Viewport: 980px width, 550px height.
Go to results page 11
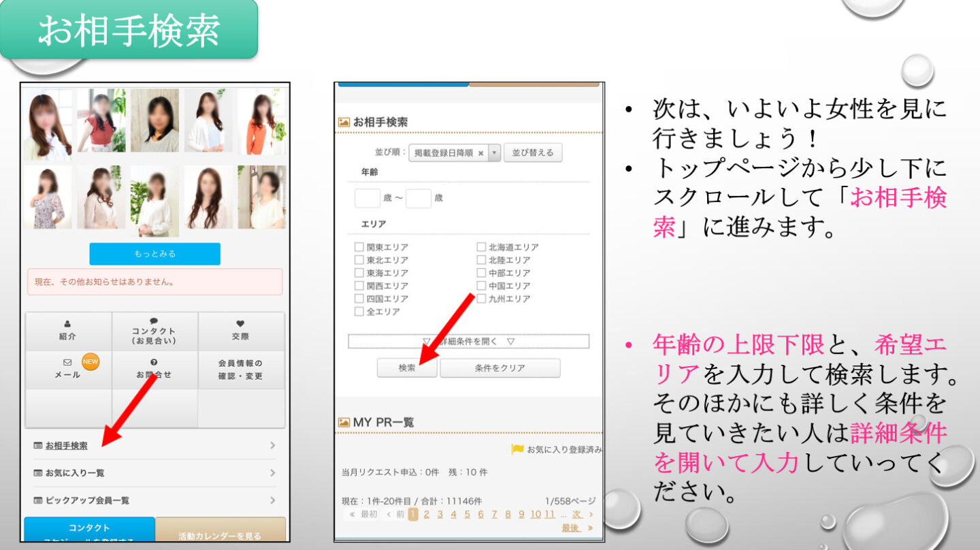[550, 515]
